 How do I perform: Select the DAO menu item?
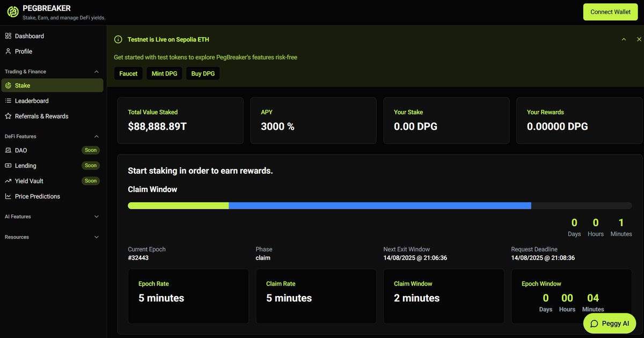[x=52, y=150]
